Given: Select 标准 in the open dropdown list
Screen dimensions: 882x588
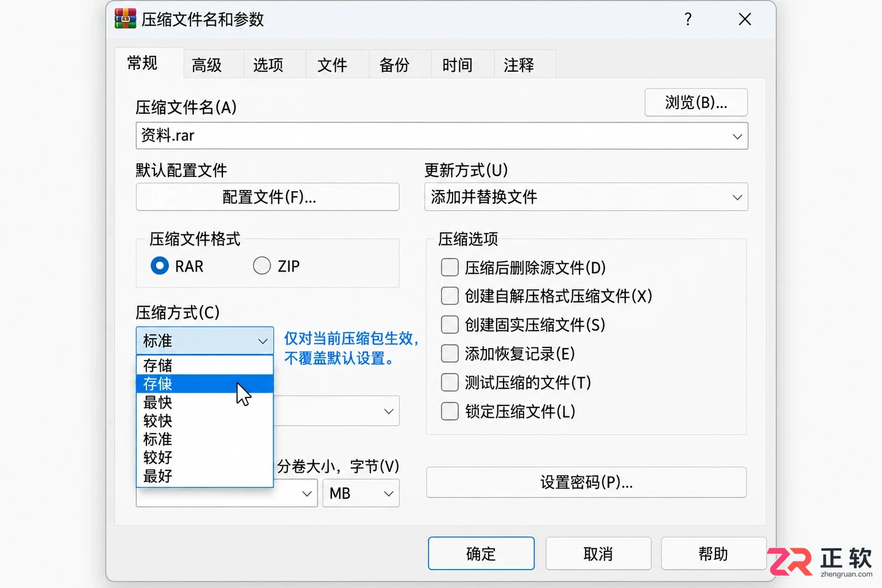Looking at the screenshot, I should [x=205, y=439].
